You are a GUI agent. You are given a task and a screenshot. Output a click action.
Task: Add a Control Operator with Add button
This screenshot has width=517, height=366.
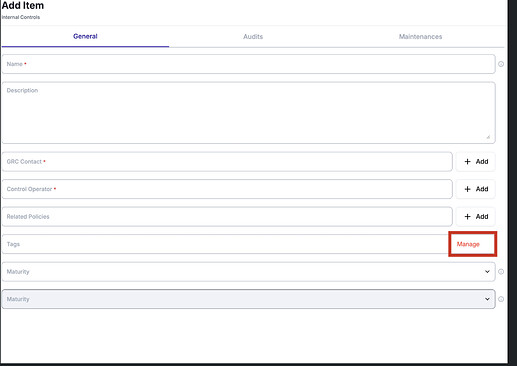pos(476,189)
